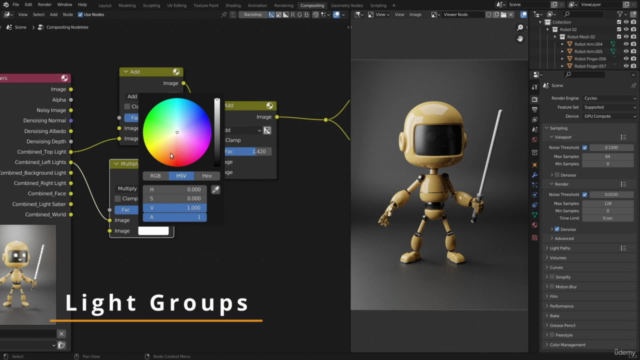Image resolution: width=640 pixels, height=360 pixels.
Task: Toggle the Use Nodes checkbox
Action: [x=80, y=15]
